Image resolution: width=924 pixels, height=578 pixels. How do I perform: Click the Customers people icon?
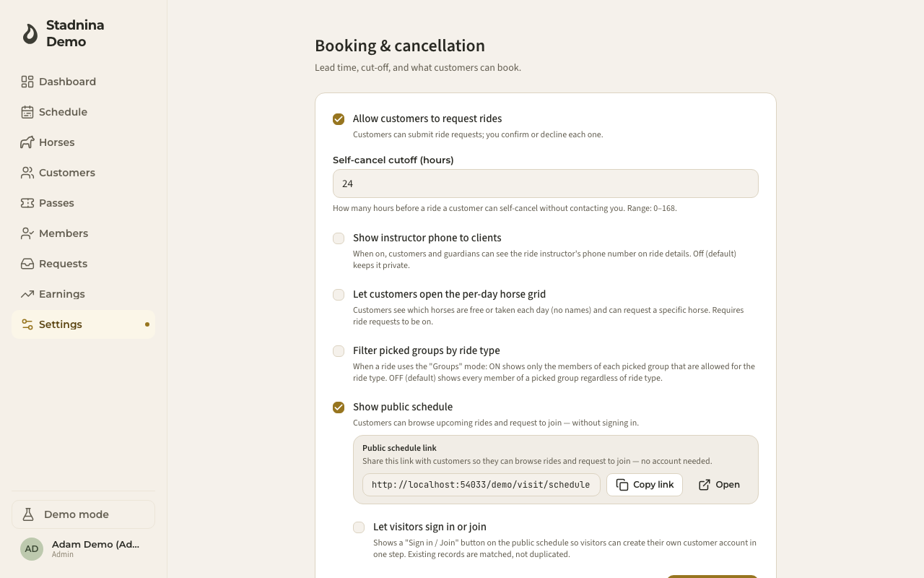[27, 173]
